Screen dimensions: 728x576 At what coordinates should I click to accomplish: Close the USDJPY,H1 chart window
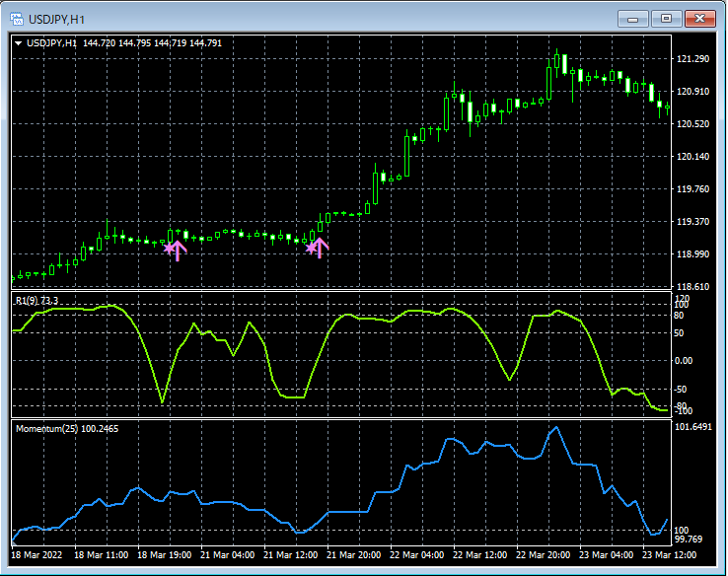[x=702, y=18]
